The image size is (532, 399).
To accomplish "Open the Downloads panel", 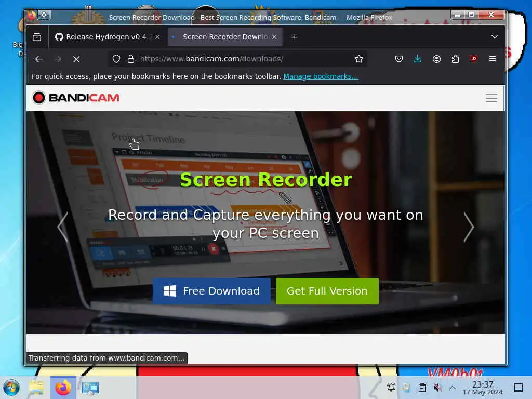I will [x=418, y=59].
